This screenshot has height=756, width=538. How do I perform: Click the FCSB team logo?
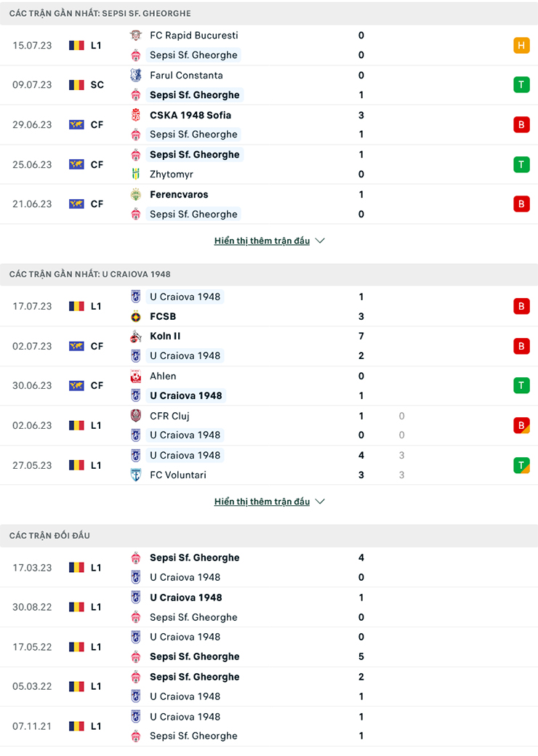tap(135, 316)
